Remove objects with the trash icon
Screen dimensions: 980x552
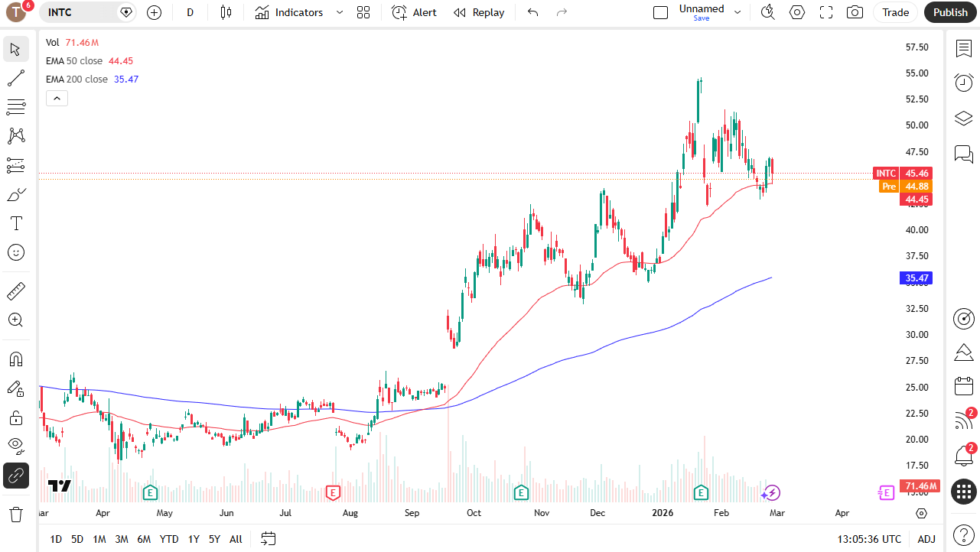[x=16, y=514]
